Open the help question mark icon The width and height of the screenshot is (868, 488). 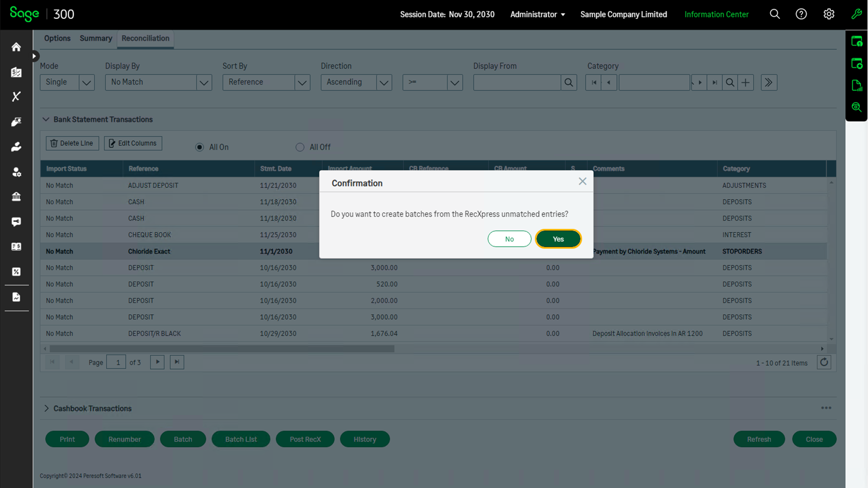pos(801,14)
